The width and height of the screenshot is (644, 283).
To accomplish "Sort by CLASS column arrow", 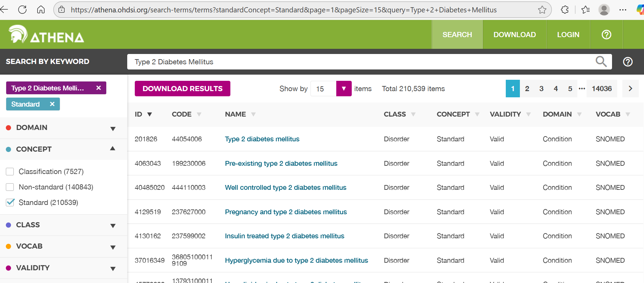I will [x=413, y=115].
